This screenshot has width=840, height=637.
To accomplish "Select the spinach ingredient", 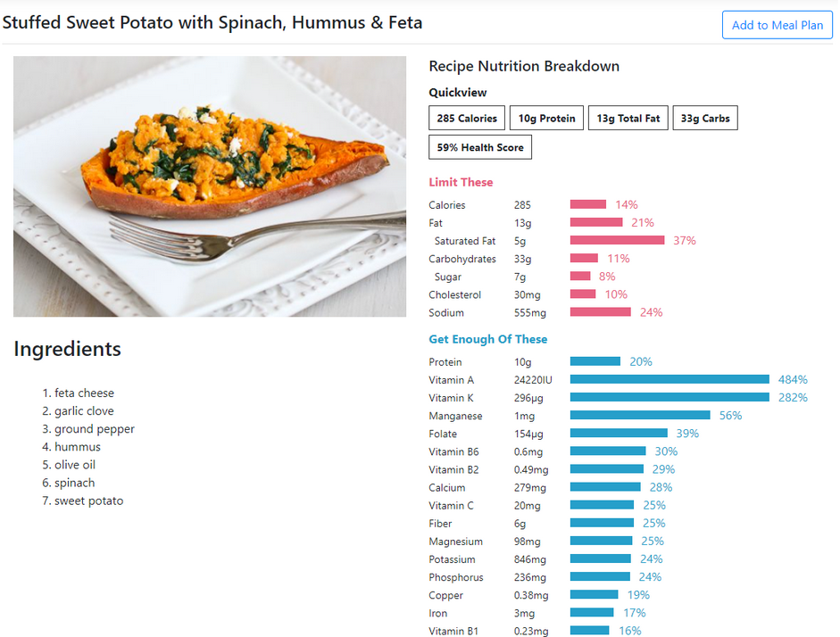I will click(72, 482).
